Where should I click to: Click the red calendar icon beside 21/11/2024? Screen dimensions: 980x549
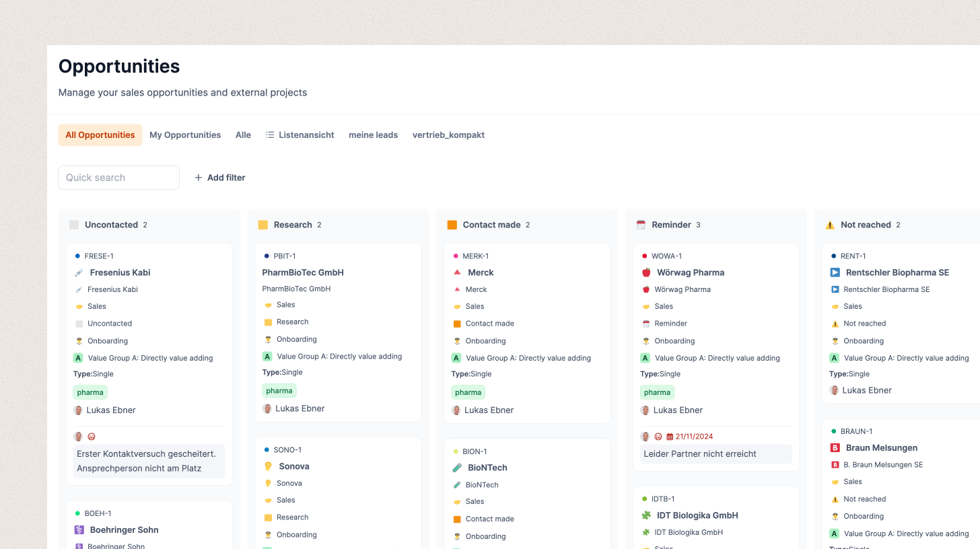[x=670, y=437]
